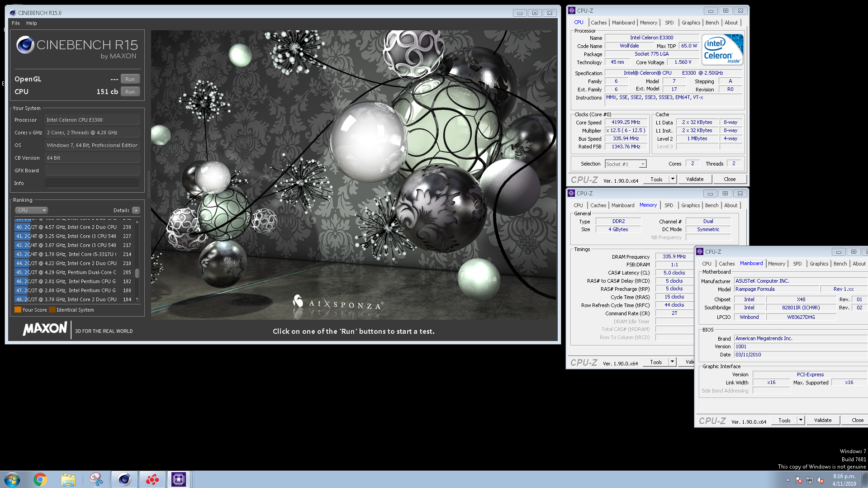Click the ASUSTeK Computer INC. manufacturer field

pos(801,281)
